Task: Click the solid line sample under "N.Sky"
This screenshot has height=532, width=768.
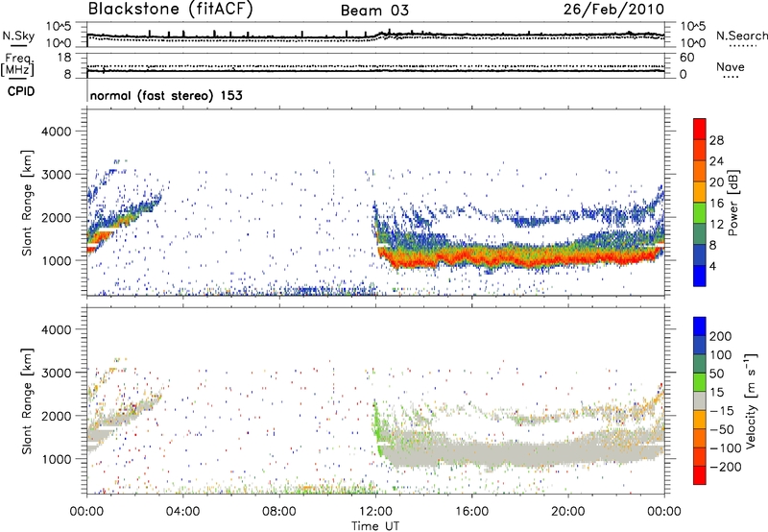Action: tap(18, 45)
